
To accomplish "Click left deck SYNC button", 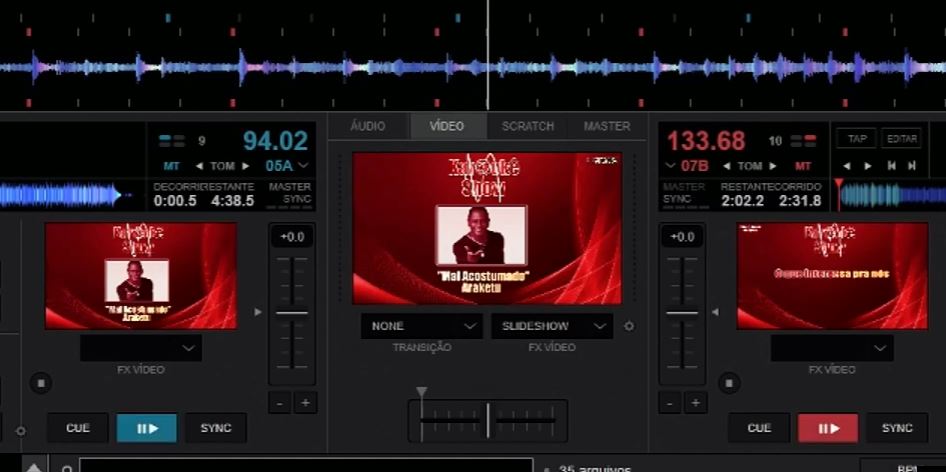I will coord(215,428).
